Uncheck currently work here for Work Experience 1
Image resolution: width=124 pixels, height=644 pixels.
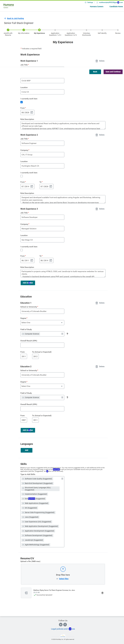pyautogui.click(x=21, y=102)
